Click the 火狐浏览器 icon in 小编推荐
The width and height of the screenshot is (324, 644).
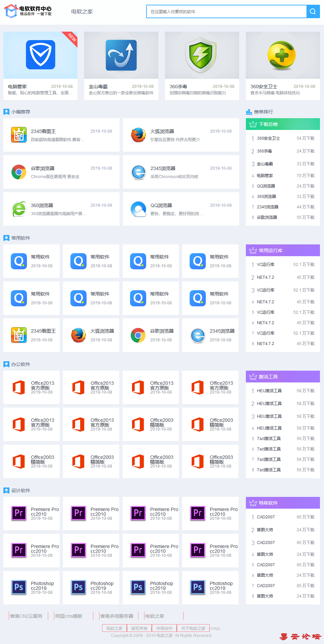tap(138, 135)
